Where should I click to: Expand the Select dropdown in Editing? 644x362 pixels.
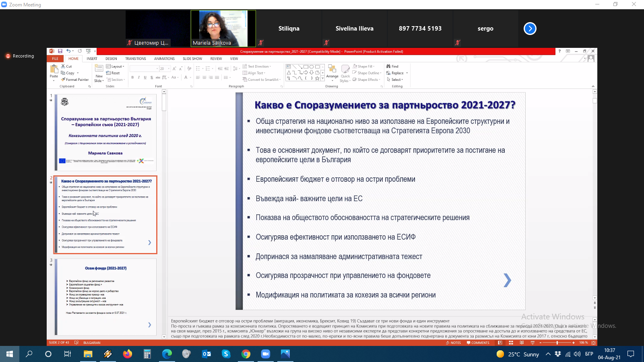pos(395,80)
